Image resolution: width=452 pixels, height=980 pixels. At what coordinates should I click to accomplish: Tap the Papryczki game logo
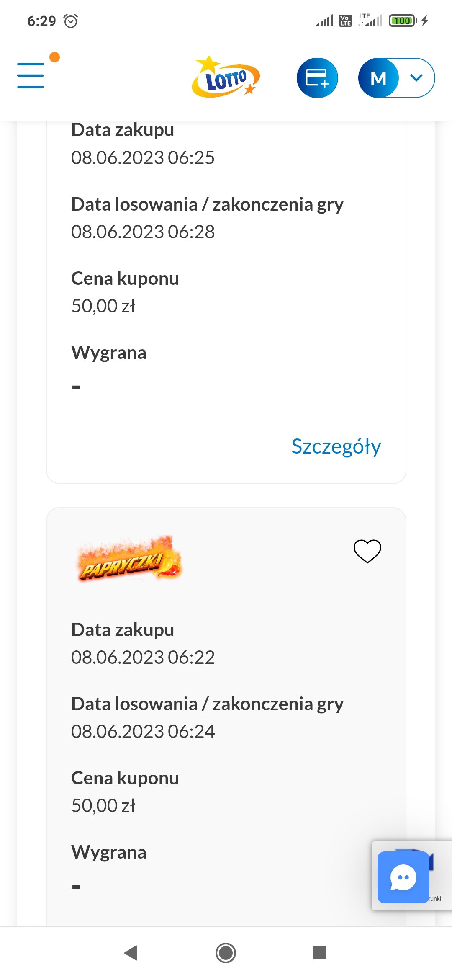point(130,559)
